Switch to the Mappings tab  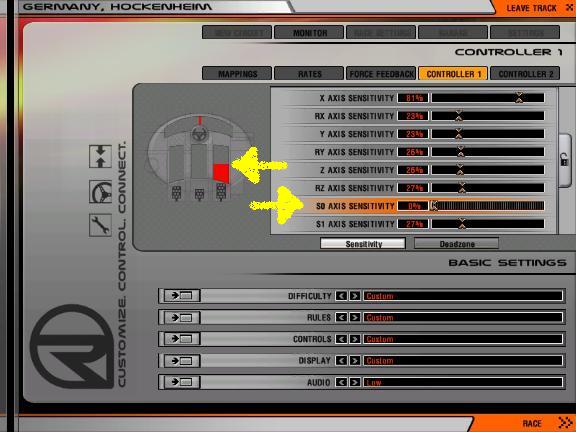tap(237, 73)
